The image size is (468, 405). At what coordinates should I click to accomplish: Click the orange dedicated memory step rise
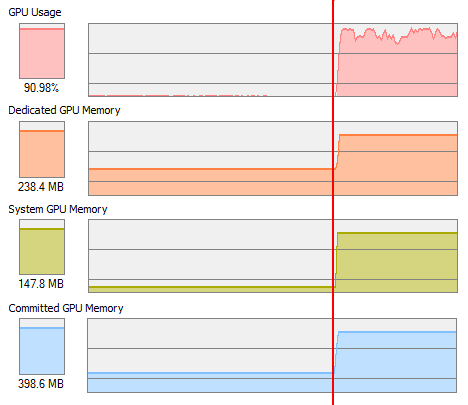click(x=337, y=152)
